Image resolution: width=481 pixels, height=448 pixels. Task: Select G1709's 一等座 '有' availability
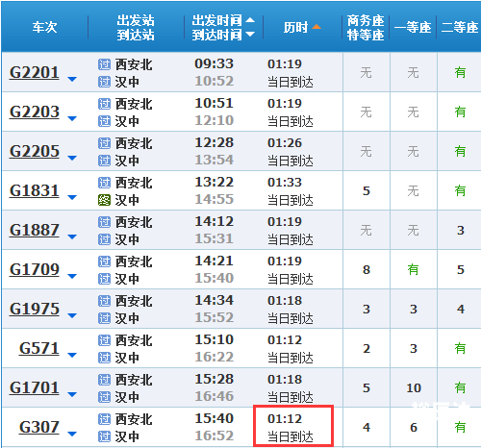413,270
